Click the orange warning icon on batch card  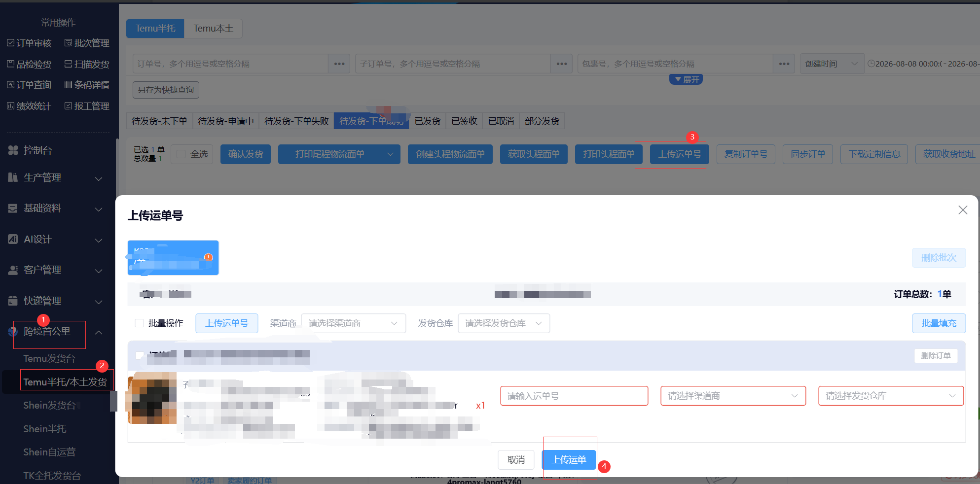[209, 257]
